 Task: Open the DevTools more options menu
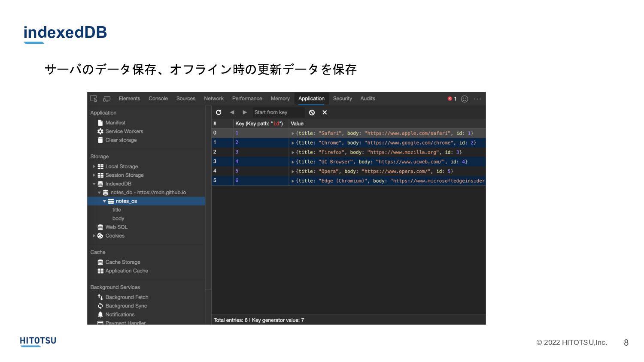coord(477,99)
